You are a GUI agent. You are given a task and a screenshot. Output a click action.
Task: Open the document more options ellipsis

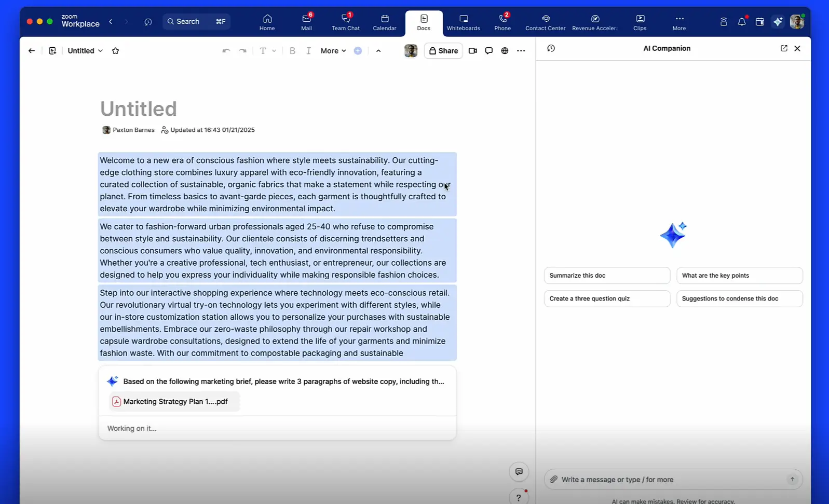[521, 51]
